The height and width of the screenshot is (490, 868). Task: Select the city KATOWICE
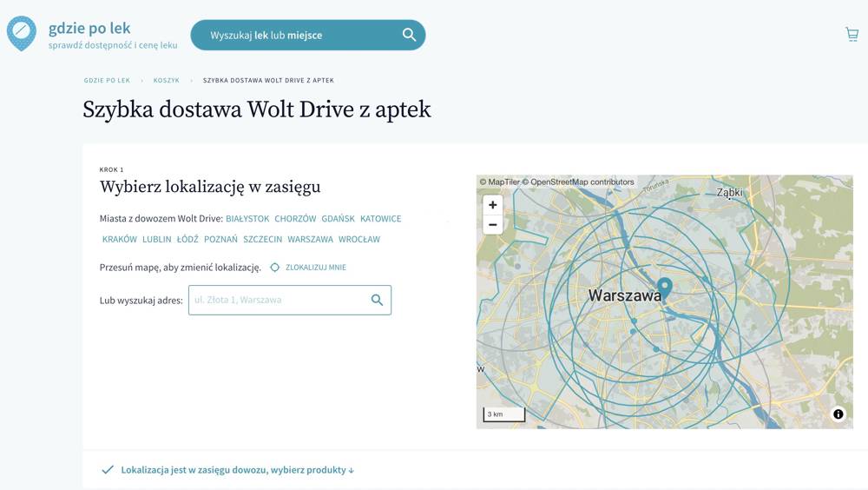tap(381, 219)
